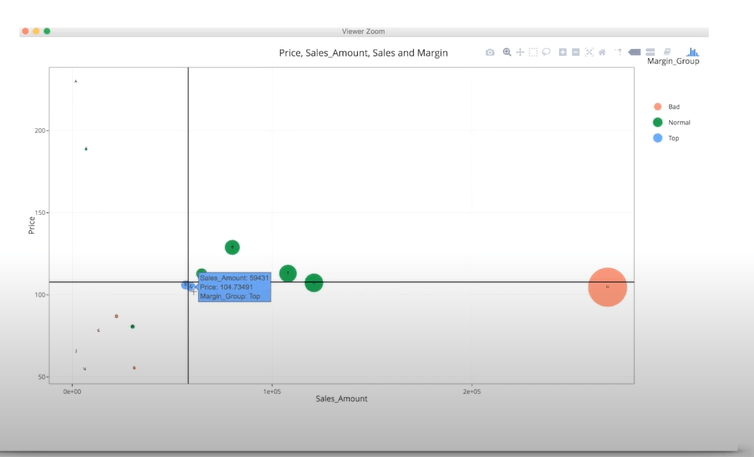This screenshot has width=754, height=457.
Task: Minimize the window with the yellow button
Action: [x=36, y=31]
